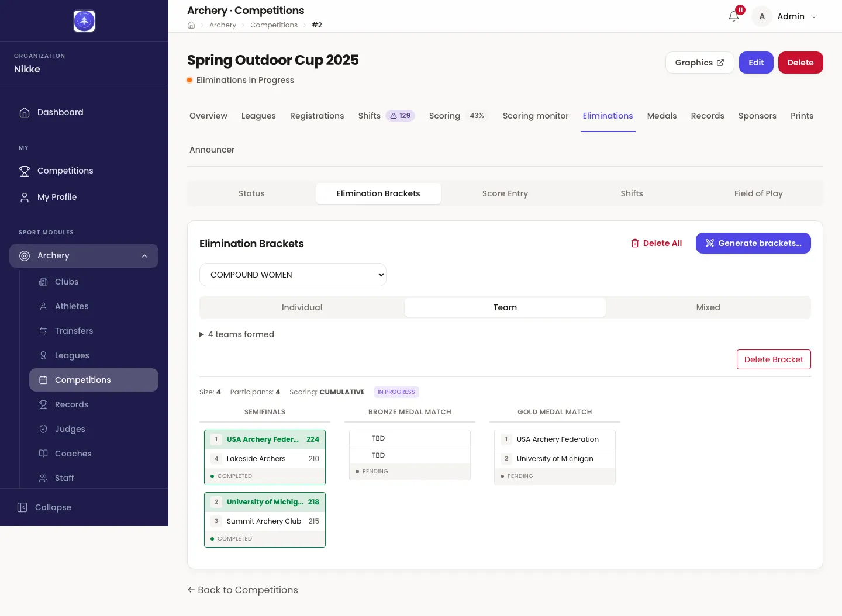842x616 pixels.
Task: Click Generate brackets button
Action: coord(753,243)
